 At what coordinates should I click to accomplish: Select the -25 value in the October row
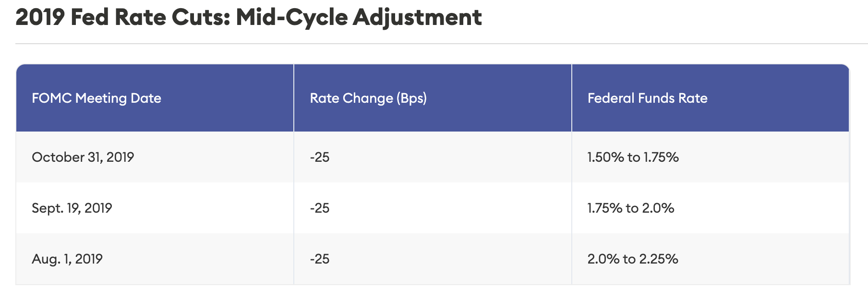[320, 157]
